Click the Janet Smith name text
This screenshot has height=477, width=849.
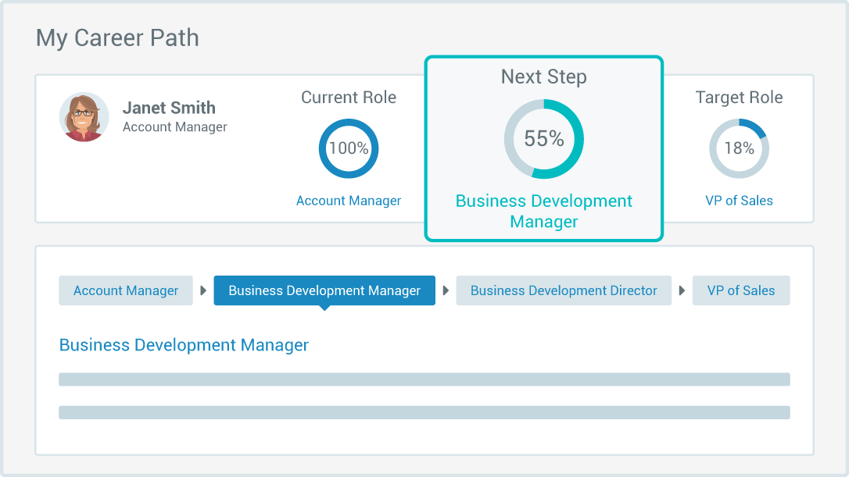[x=169, y=108]
